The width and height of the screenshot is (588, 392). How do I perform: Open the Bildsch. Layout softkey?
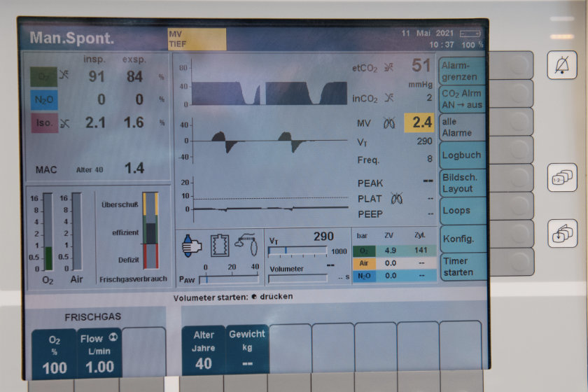pyautogui.click(x=462, y=183)
